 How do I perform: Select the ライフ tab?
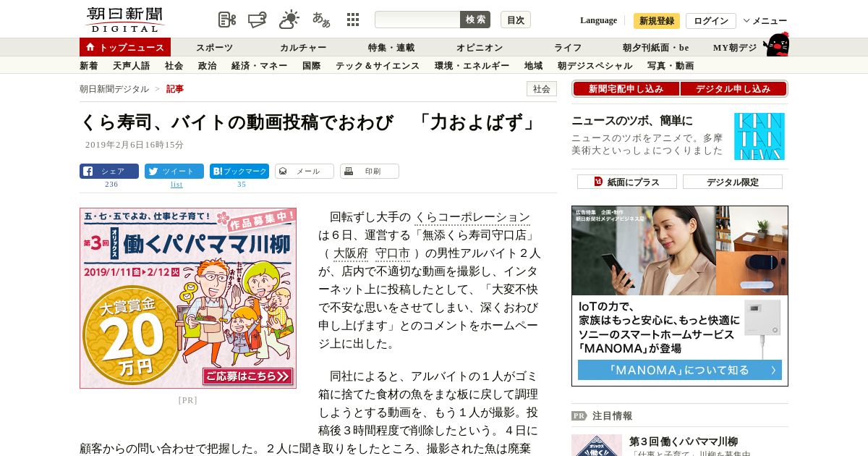coord(568,48)
